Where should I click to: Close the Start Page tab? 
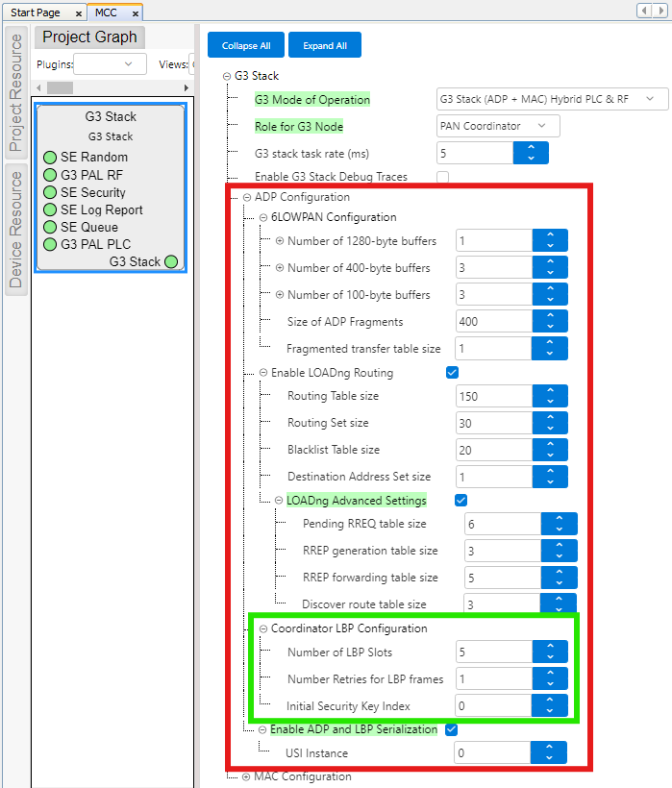click(78, 13)
